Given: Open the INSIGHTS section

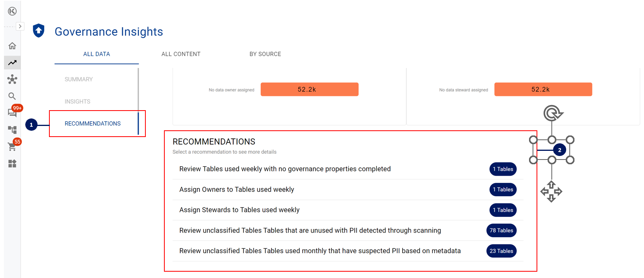Looking at the screenshot, I should [77, 101].
